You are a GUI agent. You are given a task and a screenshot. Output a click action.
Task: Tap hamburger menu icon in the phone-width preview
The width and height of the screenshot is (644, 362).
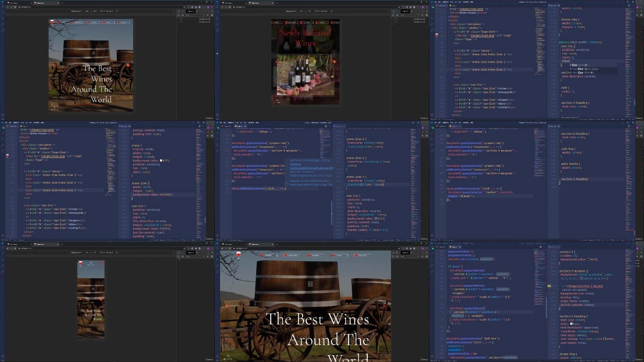tap(101, 263)
